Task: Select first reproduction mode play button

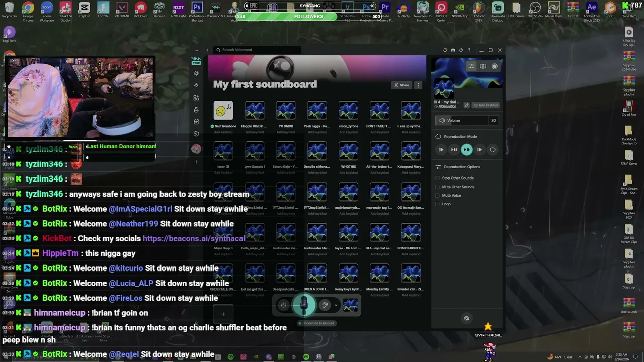Action: click(441, 150)
